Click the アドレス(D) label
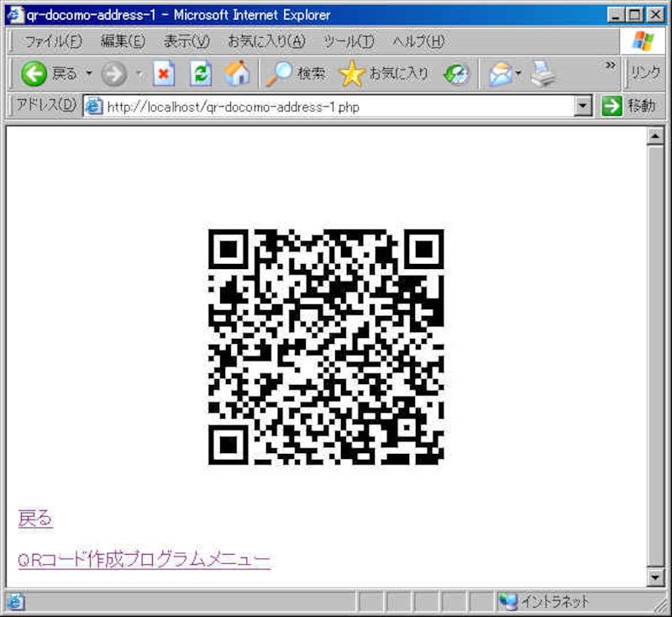Image resolution: width=672 pixels, height=617 pixels. [45, 104]
